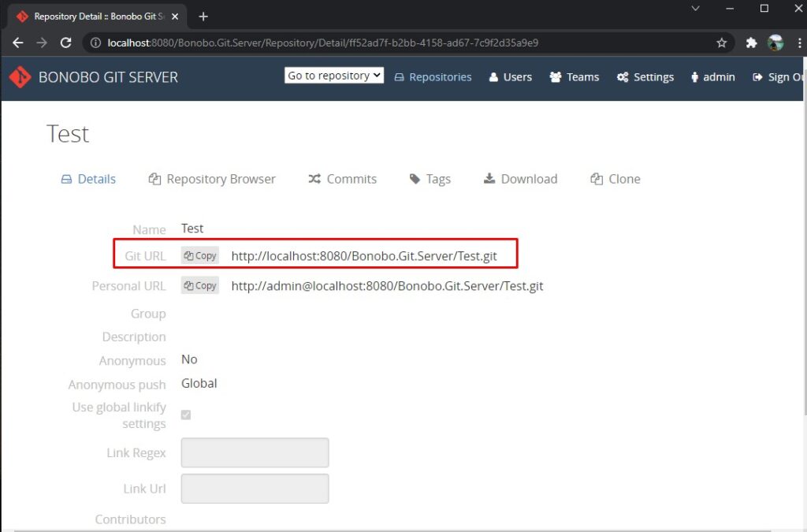Screen dimensions: 807x532
Task: Copy the Git URL
Action: pyautogui.click(x=199, y=255)
